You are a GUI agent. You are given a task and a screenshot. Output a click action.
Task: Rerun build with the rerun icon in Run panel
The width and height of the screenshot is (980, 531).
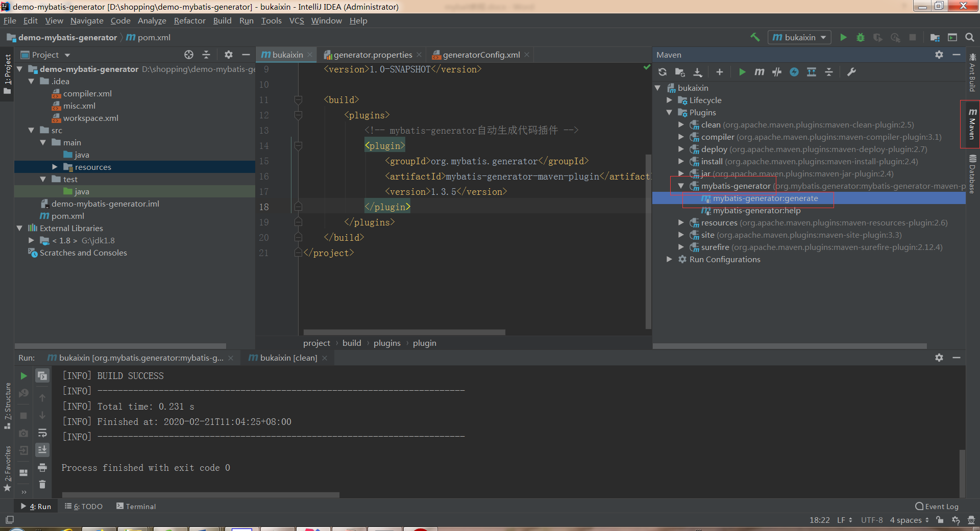click(x=23, y=376)
